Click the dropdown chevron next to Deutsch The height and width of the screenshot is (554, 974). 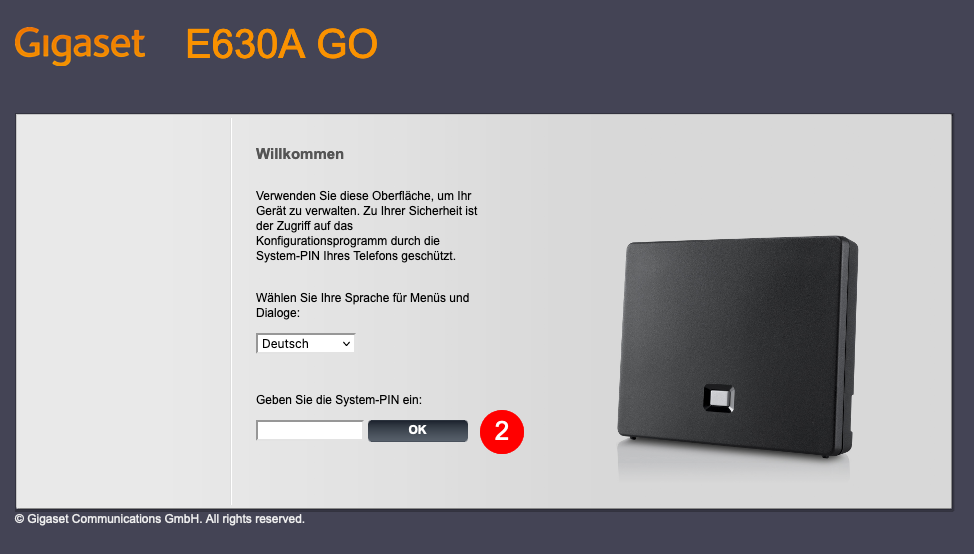347,343
